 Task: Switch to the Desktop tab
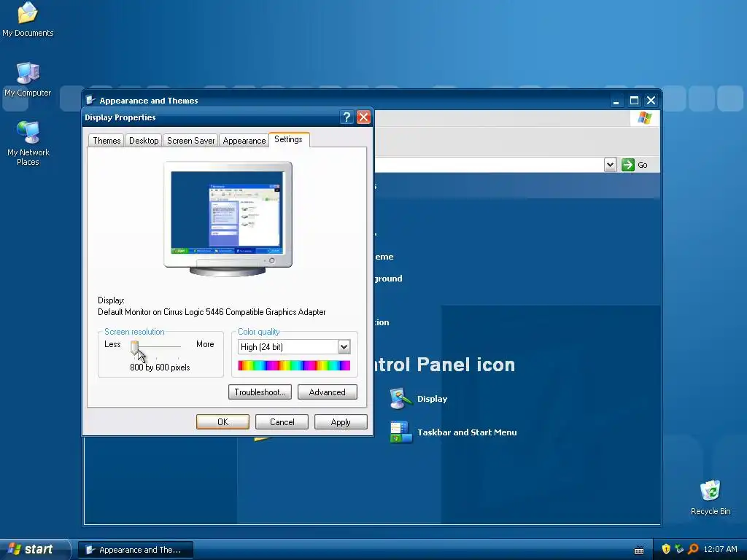[x=144, y=141]
